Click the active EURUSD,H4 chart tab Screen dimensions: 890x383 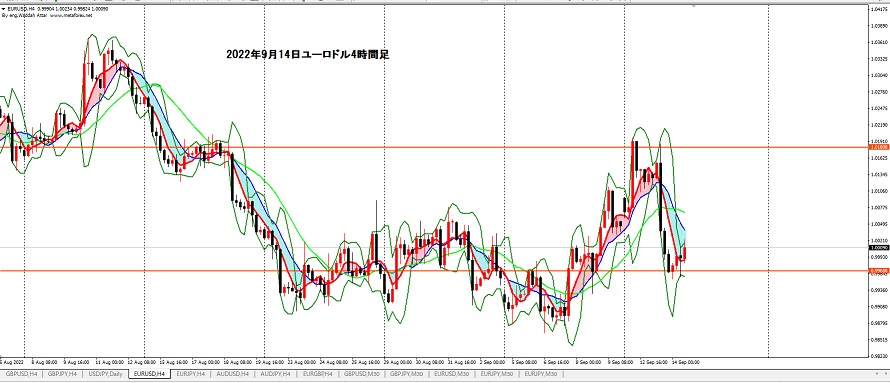pyautogui.click(x=149, y=374)
